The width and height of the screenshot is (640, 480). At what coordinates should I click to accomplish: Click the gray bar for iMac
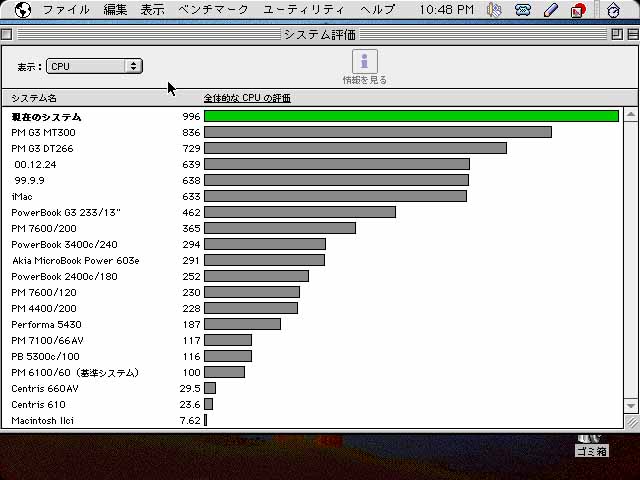336,196
